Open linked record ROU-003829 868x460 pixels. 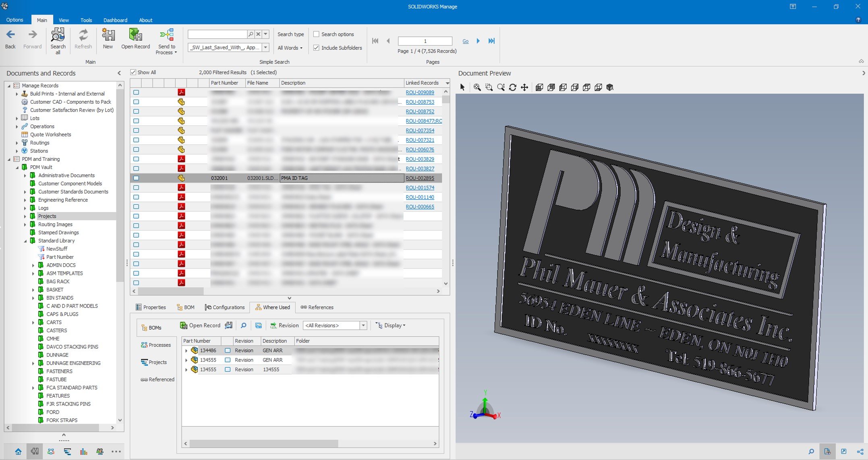pyautogui.click(x=420, y=159)
